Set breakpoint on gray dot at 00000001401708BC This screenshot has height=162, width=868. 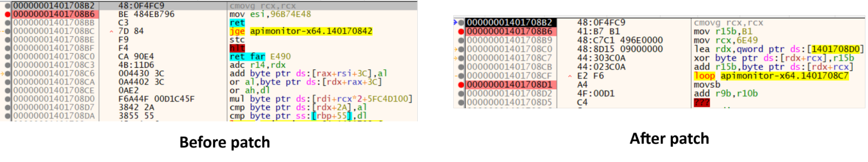[7, 31]
